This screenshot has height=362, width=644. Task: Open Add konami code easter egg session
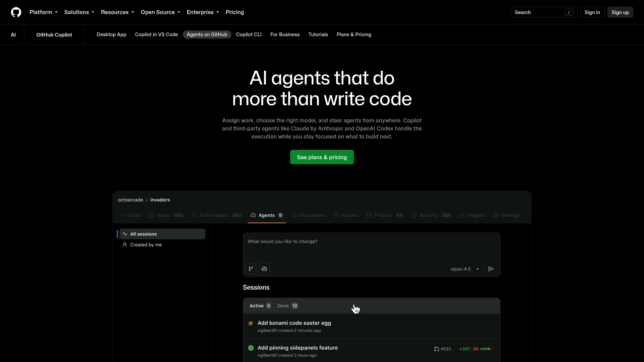(294, 323)
